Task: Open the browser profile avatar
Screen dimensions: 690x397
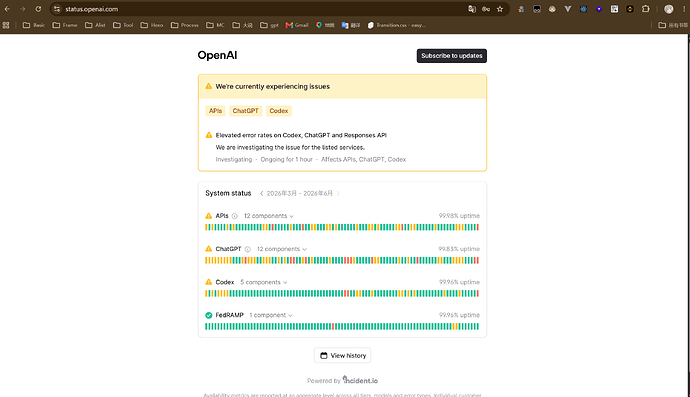Action: tap(668, 9)
